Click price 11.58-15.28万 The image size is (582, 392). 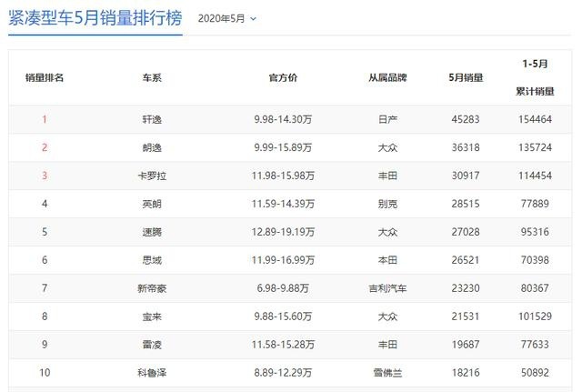coord(283,345)
